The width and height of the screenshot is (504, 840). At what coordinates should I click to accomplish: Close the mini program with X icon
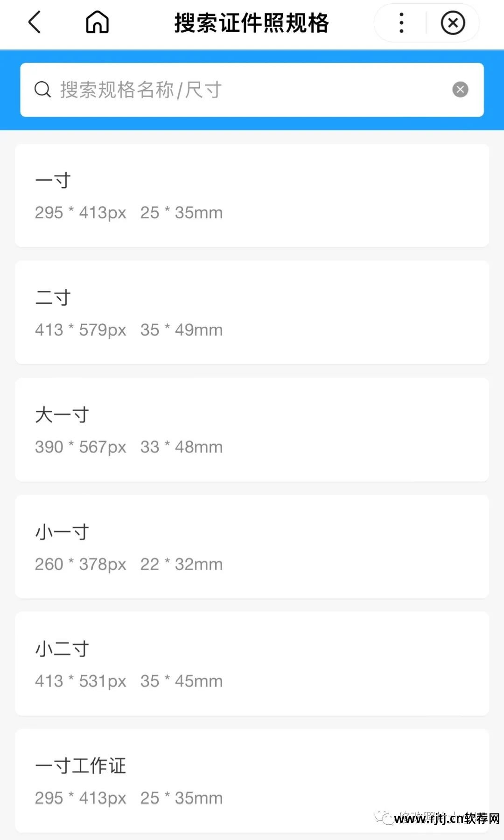(453, 23)
